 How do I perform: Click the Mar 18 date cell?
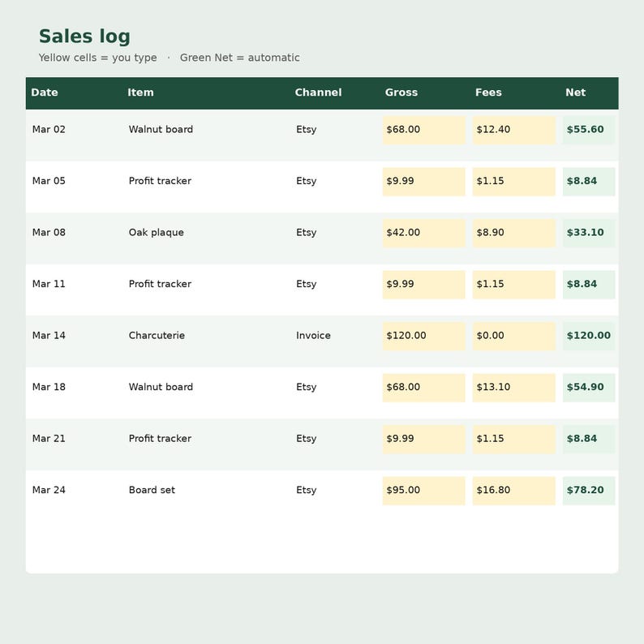(x=49, y=387)
